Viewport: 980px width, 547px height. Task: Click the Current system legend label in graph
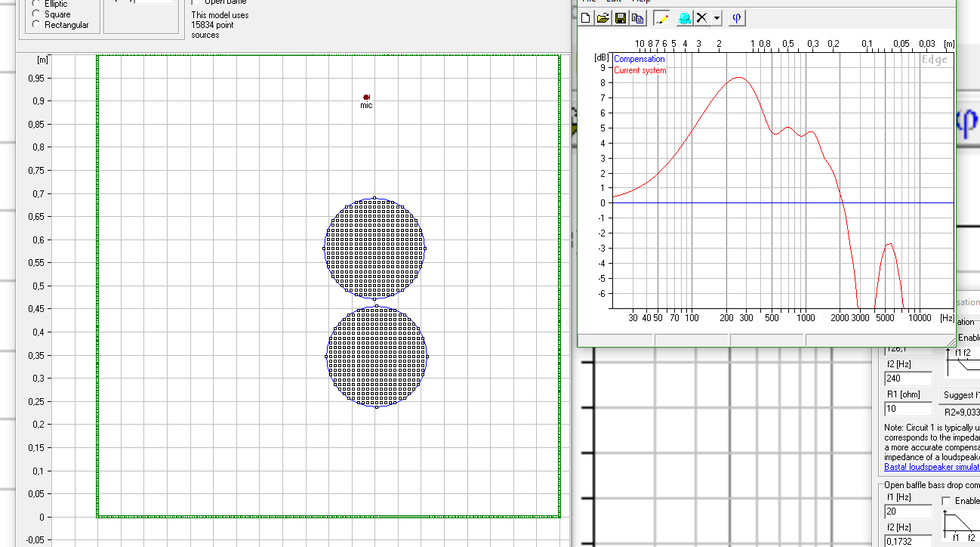pyautogui.click(x=640, y=71)
